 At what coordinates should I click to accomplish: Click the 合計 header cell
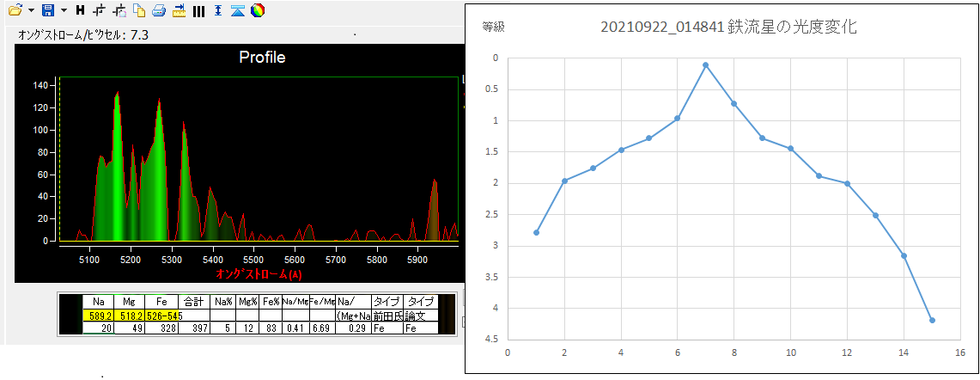194,301
